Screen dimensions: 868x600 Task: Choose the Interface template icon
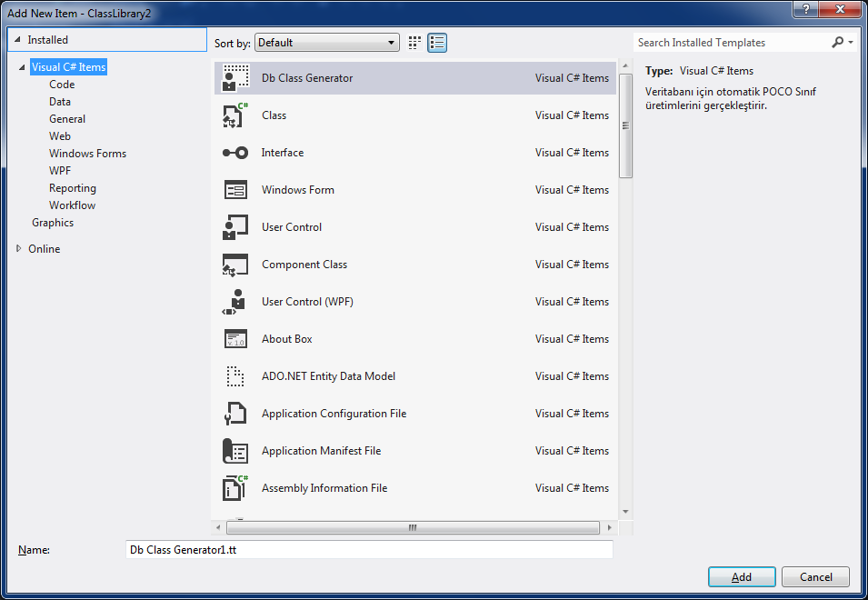(235, 153)
